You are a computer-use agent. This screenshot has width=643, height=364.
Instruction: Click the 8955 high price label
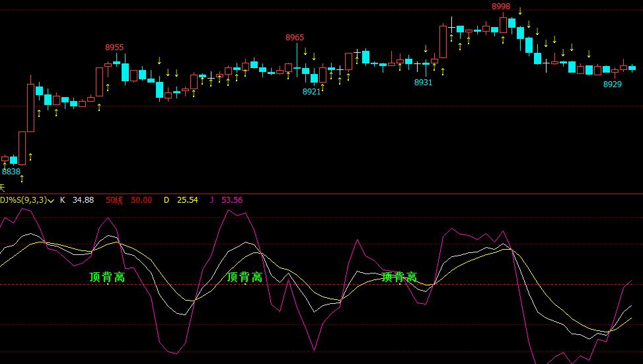tap(114, 47)
